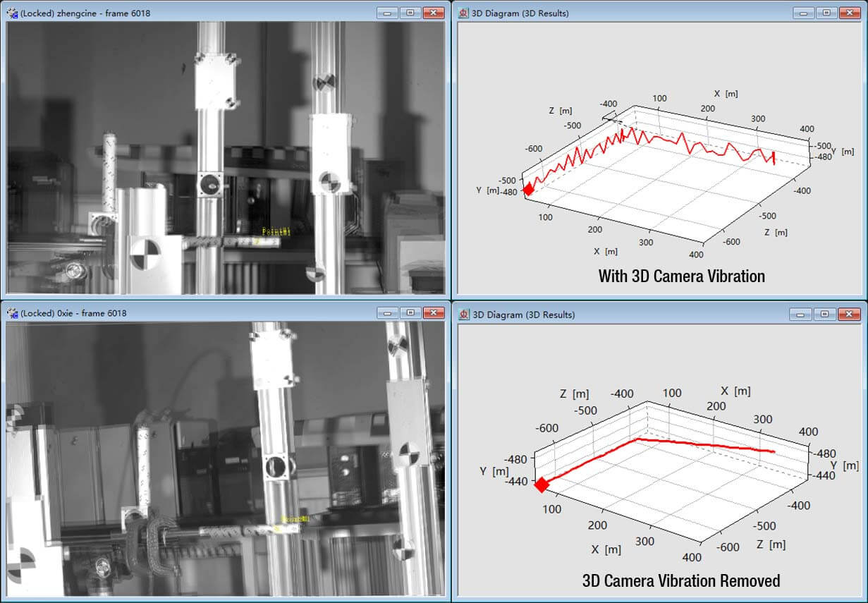This screenshot has width=868, height=603.
Task: Click the title text of the zhengcine window
Action: [85, 13]
